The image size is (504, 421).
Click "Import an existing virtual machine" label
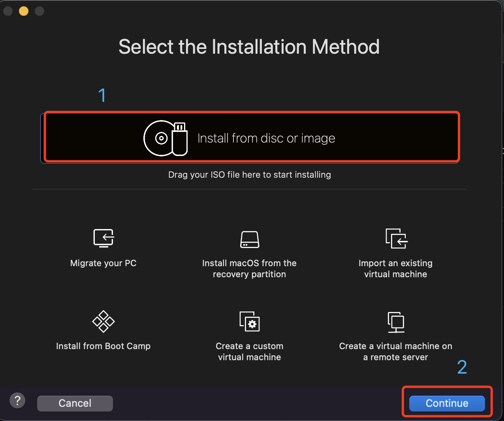(395, 269)
